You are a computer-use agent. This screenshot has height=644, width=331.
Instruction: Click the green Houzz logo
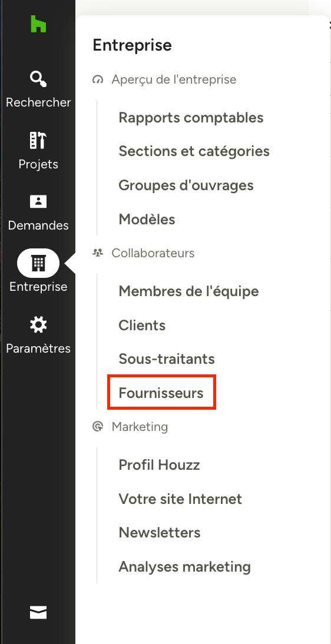pos(38,24)
